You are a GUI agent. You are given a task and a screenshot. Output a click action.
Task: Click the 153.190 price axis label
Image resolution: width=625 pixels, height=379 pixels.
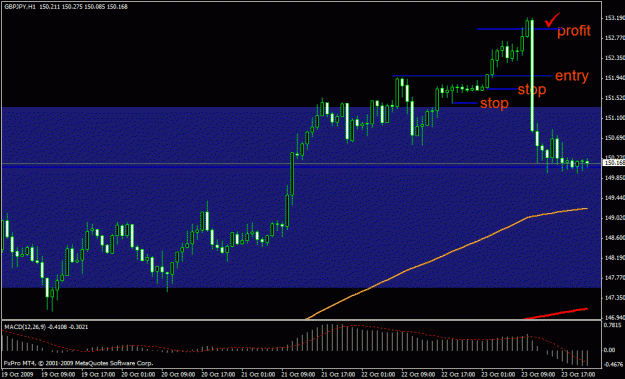coord(614,18)
